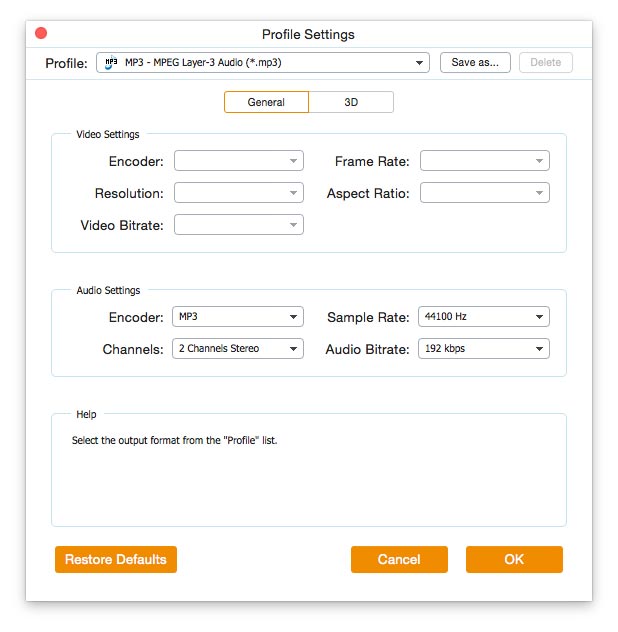
Task: Expand the Video Bitrate dropdown
Action: click(x=238, y=225)
